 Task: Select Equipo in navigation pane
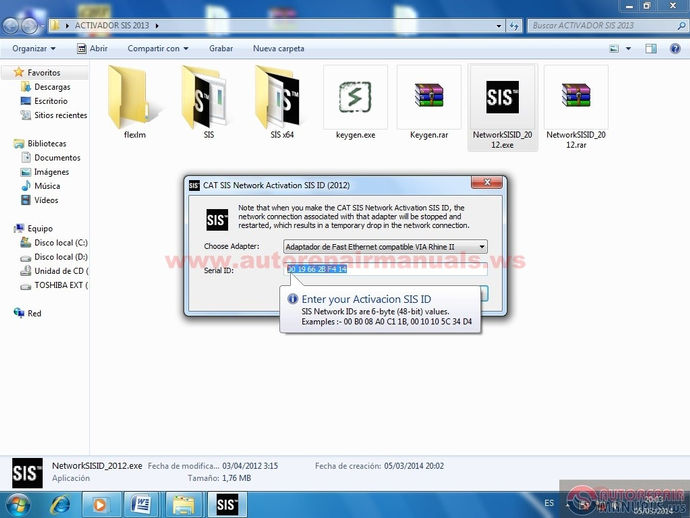tap(40, 228)
